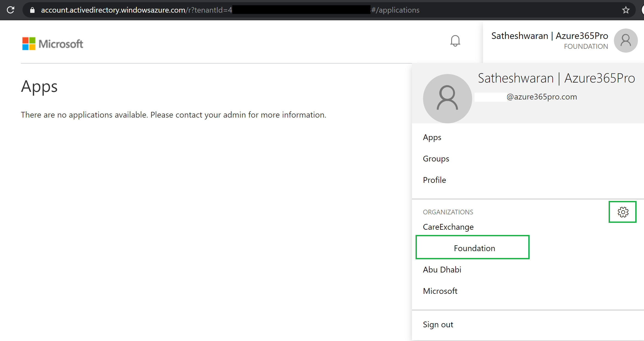Click the large profile avatar in the panel
Screen dimensions: 644x341
pos(447,98)
